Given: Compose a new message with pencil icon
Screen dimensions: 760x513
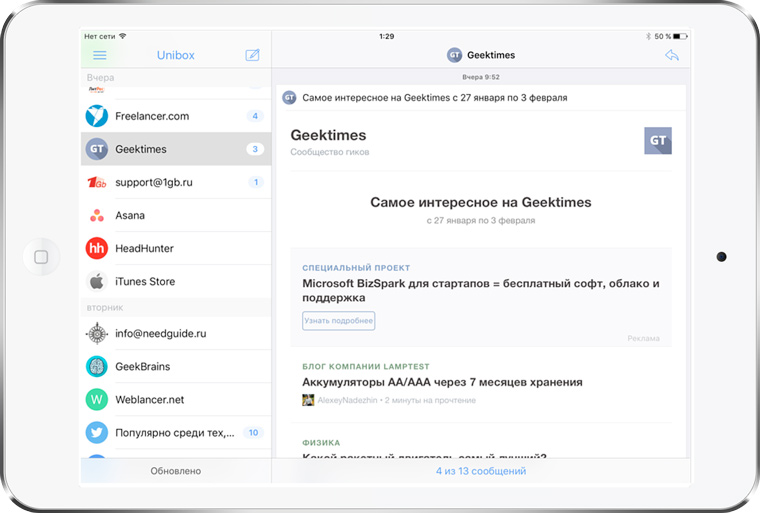Looking at the screenshot, I should point(252,55).
